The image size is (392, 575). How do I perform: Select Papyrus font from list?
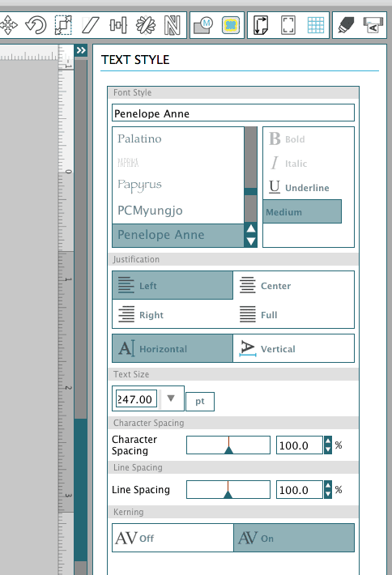point(140,185)
